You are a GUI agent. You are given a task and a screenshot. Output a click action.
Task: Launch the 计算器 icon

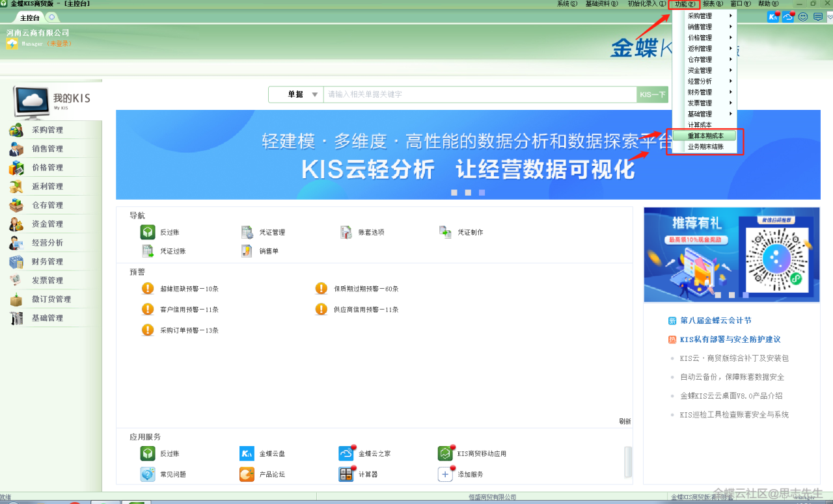[346, 475]
